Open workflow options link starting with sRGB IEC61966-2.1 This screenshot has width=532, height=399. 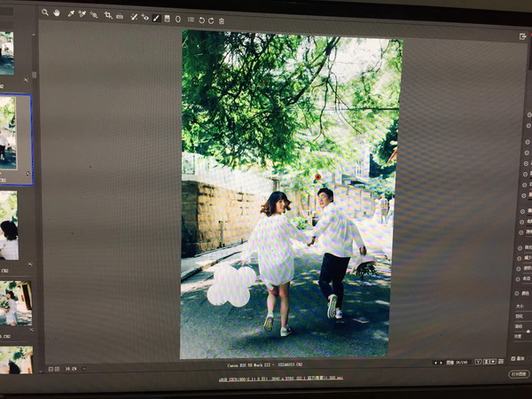[x=281, y=379]
